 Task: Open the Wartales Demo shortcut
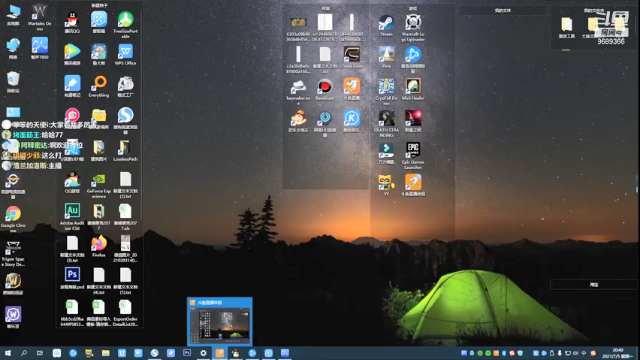40,17
